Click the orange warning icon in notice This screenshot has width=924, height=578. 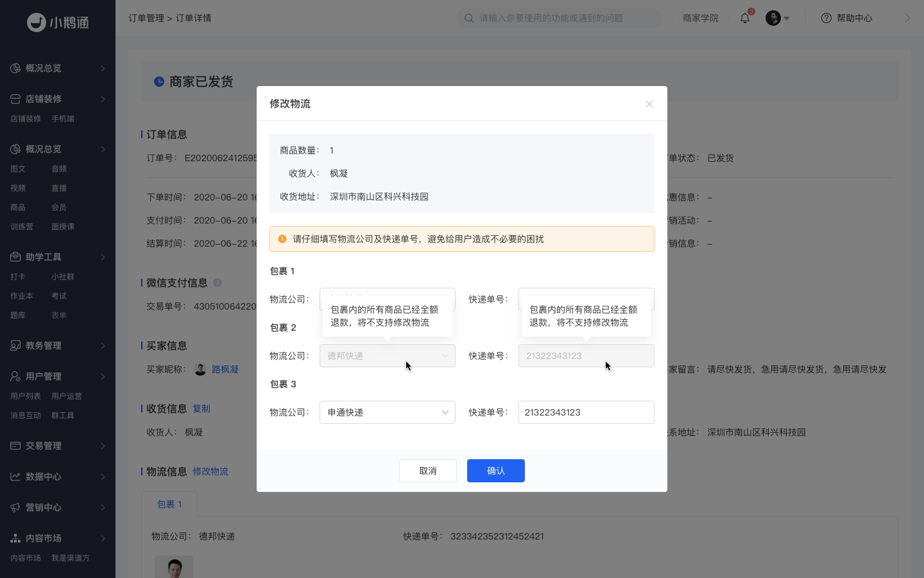282,239
